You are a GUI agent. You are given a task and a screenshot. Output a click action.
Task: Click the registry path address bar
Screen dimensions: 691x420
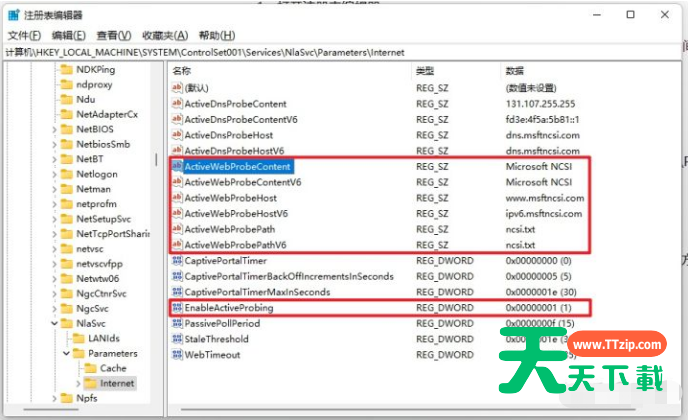pos(343,52)
